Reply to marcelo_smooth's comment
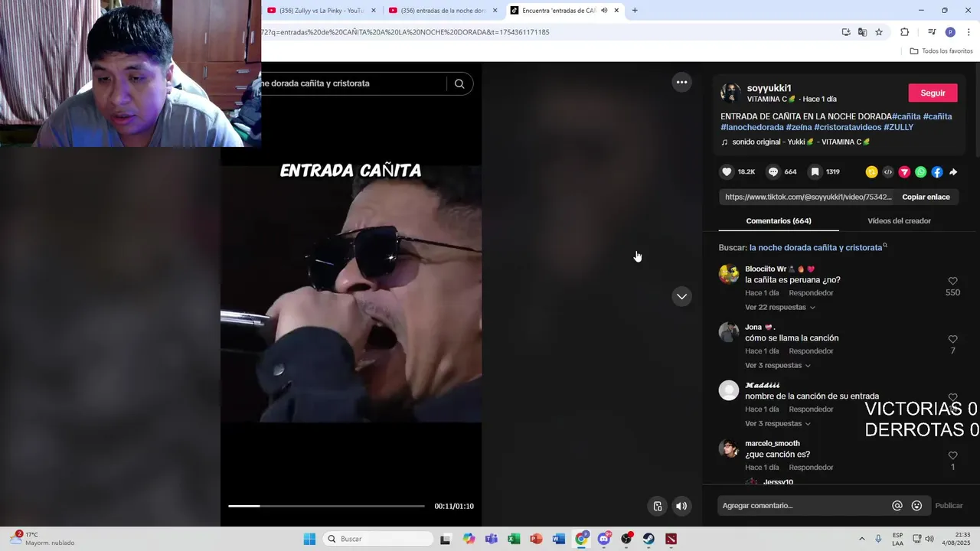980x551 pixels. point(811,468)
